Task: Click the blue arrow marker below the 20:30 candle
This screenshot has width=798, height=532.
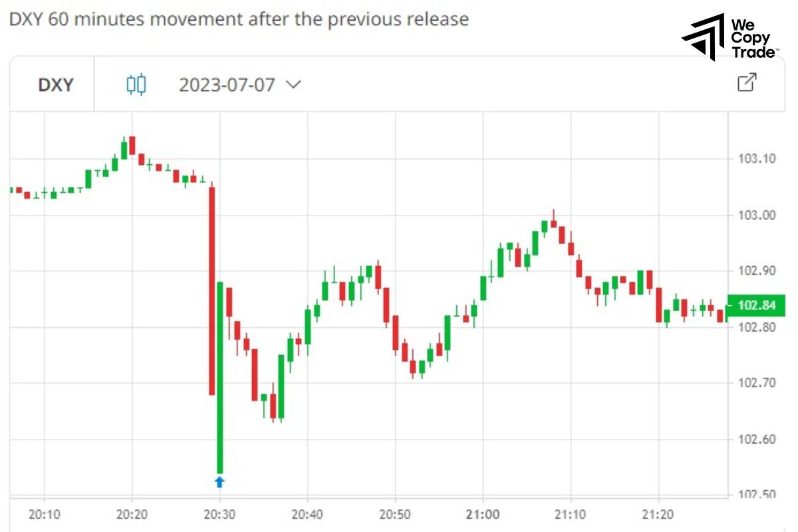Action: tap(219, 481)
